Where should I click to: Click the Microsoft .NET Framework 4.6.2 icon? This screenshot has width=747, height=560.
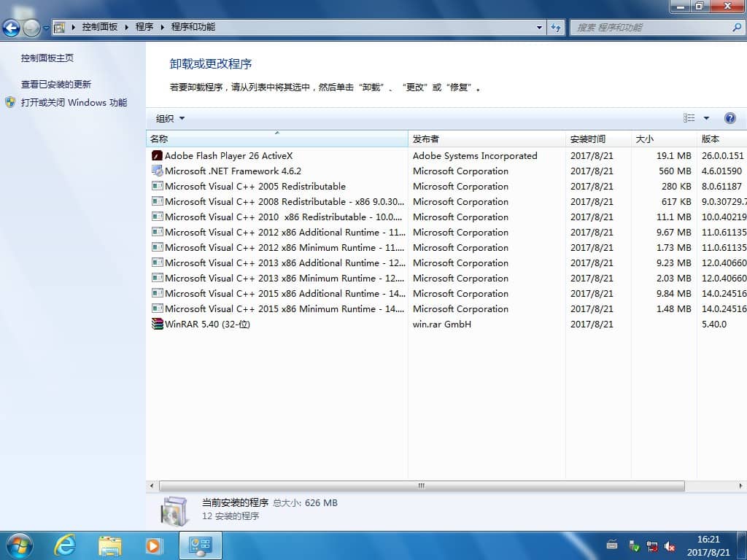point(157,171)
